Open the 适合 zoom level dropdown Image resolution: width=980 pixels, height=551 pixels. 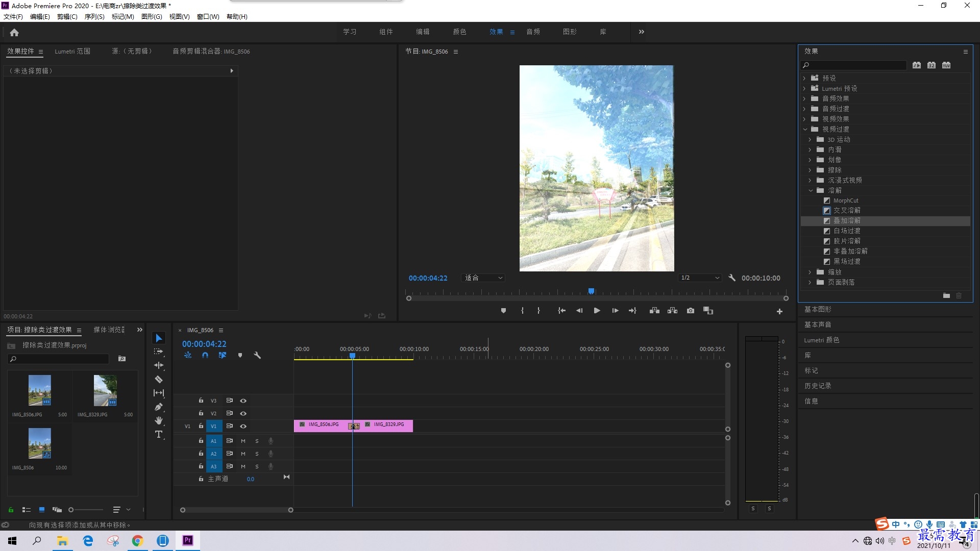tap(483, 278)
